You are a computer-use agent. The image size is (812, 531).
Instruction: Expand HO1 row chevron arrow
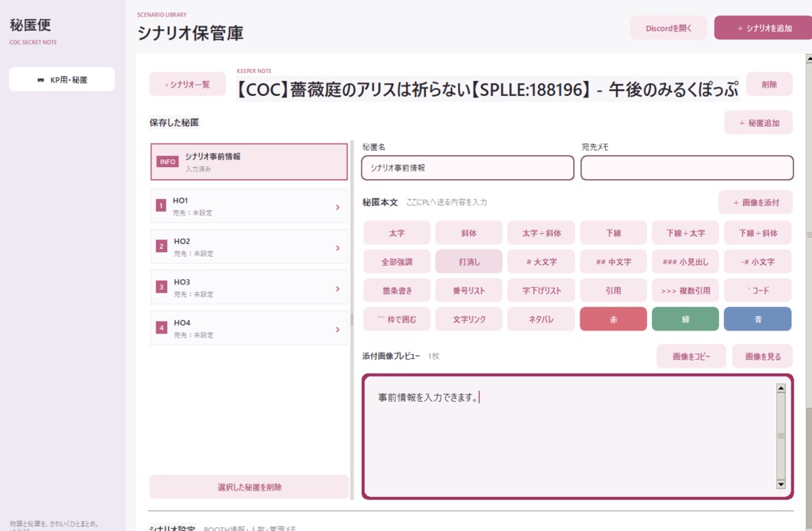point(338,207)
